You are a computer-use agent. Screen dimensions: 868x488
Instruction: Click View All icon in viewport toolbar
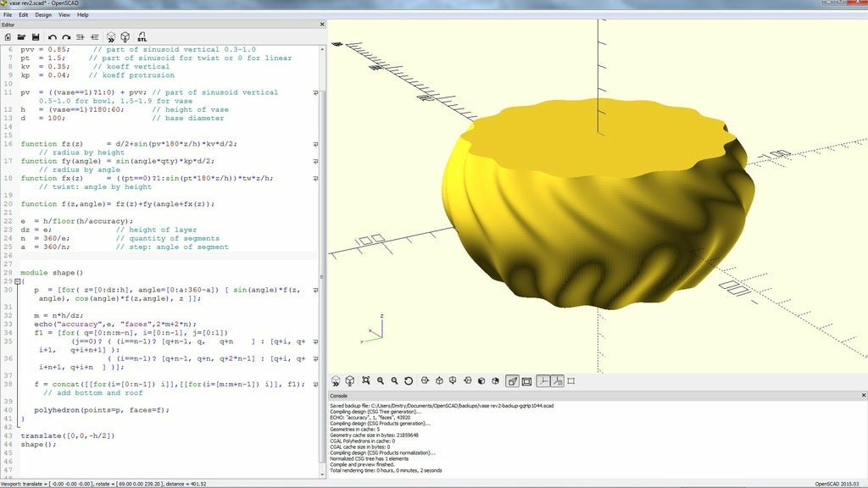point(365,381)
